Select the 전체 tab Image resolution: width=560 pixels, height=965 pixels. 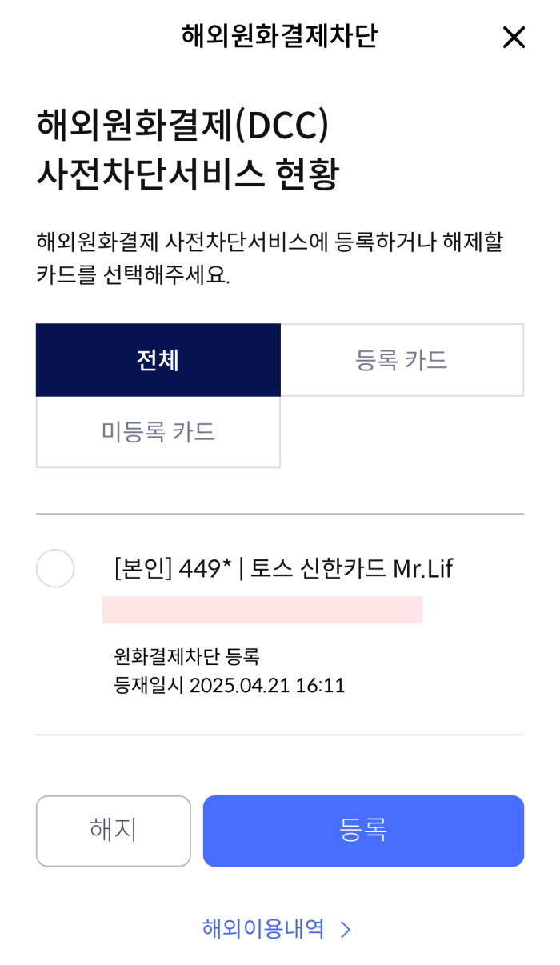tap(158, 359)
